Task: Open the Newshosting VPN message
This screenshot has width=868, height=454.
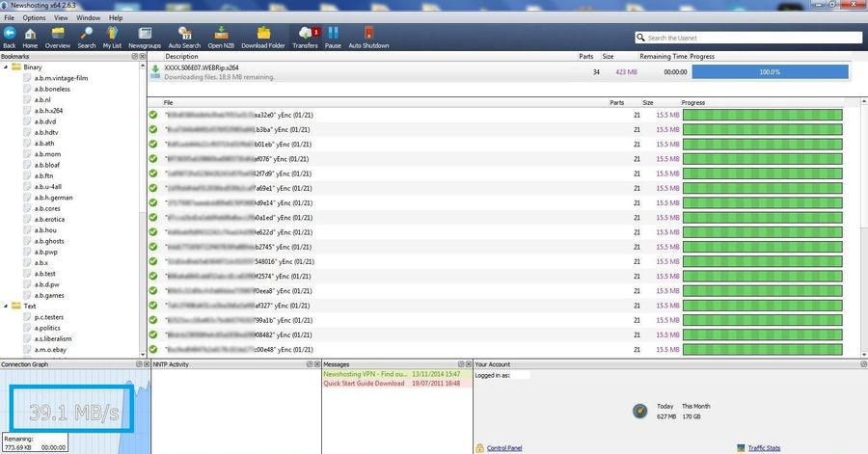Action: tap(365, 373)
